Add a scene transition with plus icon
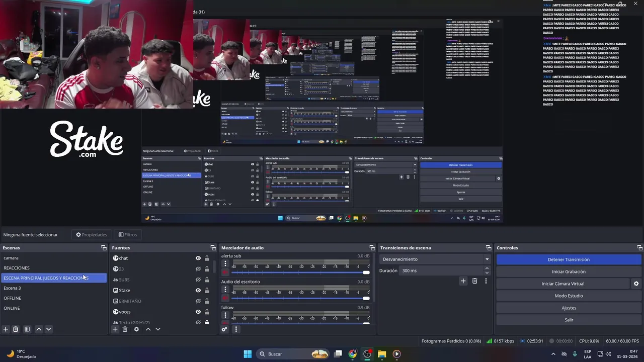The height and width of the screenshot is (362, 644). click(x=463, y=281)
